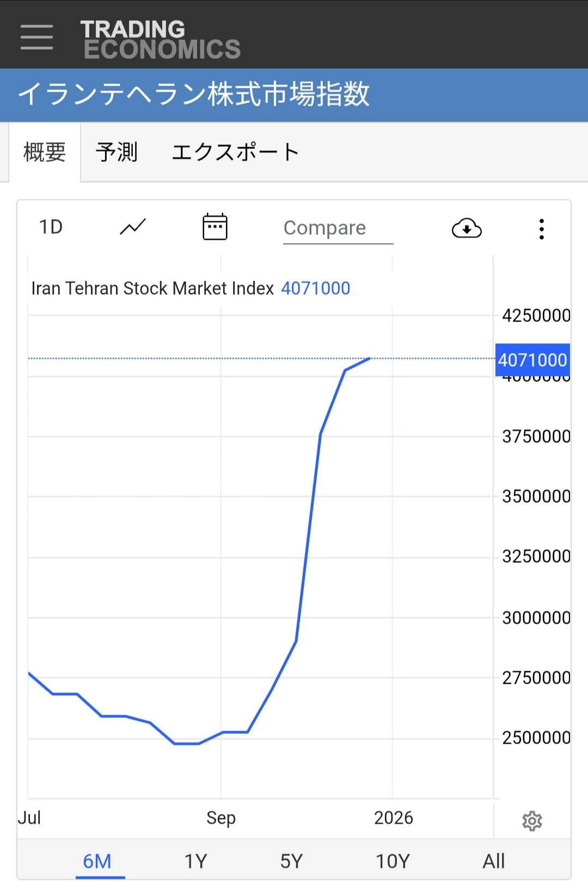Click the Trading Economics logo
The image size is (588, 895).
[160, 39]
